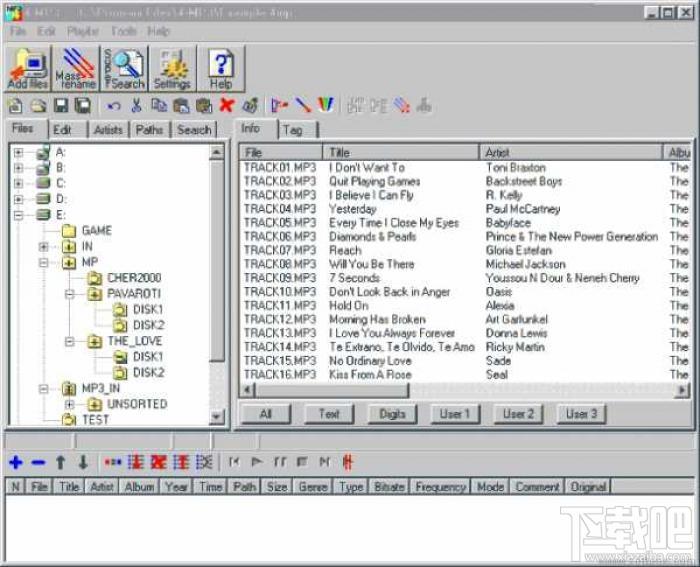
Task: Collapse the PAVAROTI folder node
Action: (x=69, y=294)
